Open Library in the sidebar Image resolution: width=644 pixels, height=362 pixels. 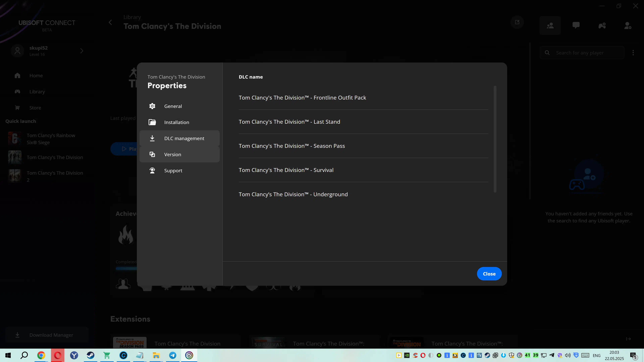click(37, 92)
